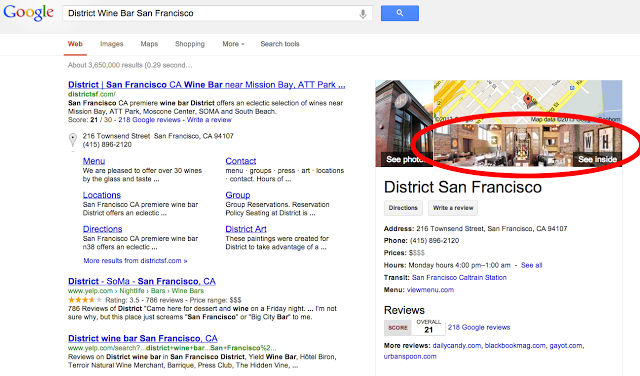Click the Yelp star rating of 3.5
The image size is (640, 376).
(x=84, y=300)
